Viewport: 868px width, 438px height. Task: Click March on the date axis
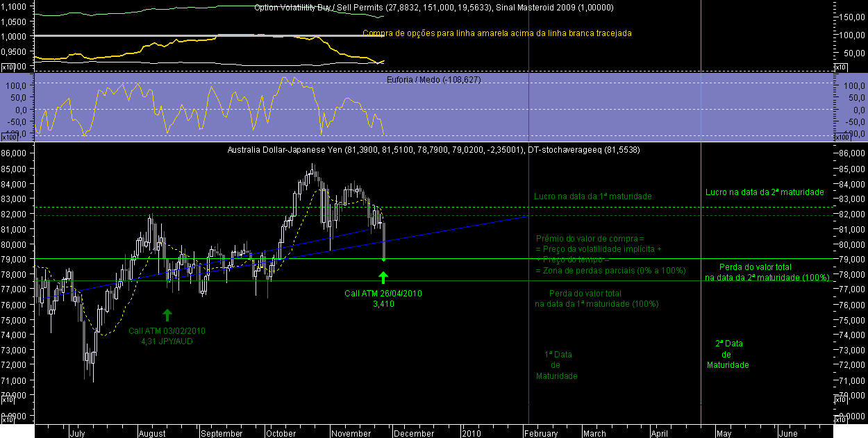point(594,433)
